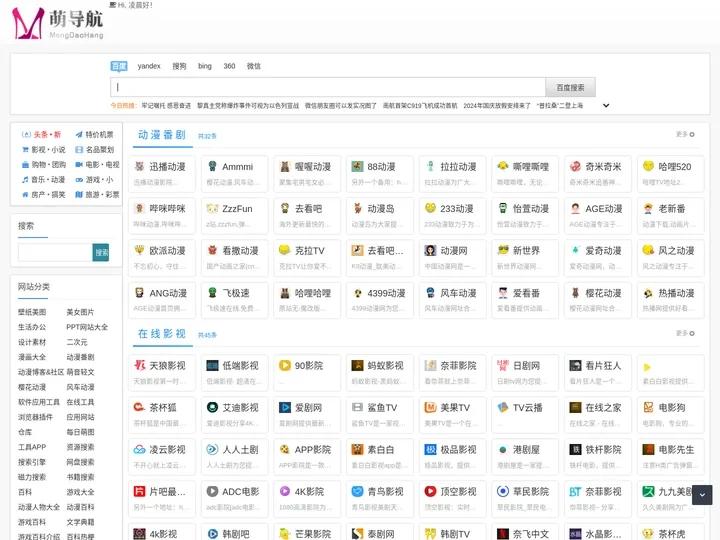
Task: Open the 顶空影视 site icon
Action: pyautogui.click(x=430, y=491)
